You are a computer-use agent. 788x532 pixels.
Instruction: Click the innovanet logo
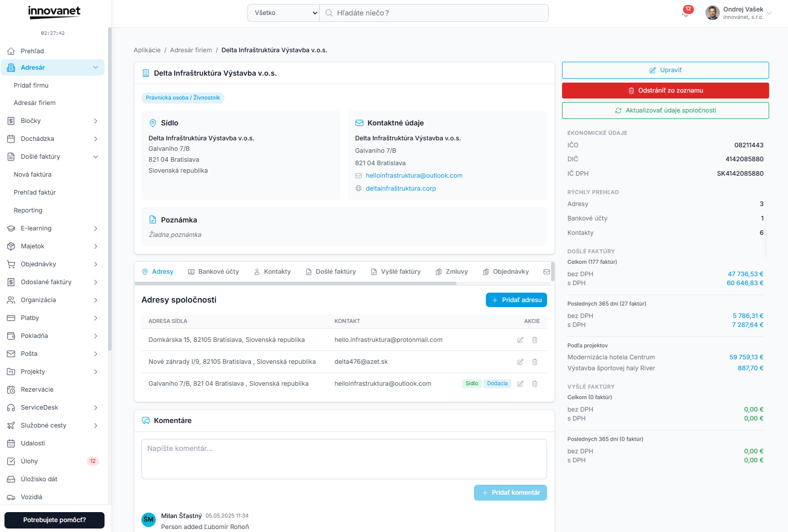pos(54,12)
